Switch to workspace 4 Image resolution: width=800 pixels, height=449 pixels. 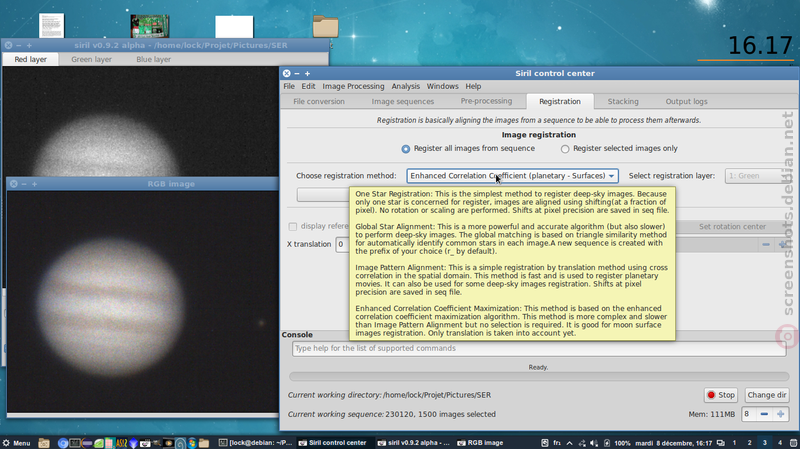780,443
